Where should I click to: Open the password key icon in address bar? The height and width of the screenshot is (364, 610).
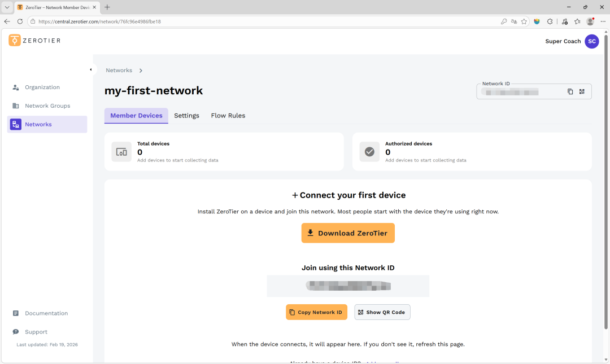click(504, 21)
